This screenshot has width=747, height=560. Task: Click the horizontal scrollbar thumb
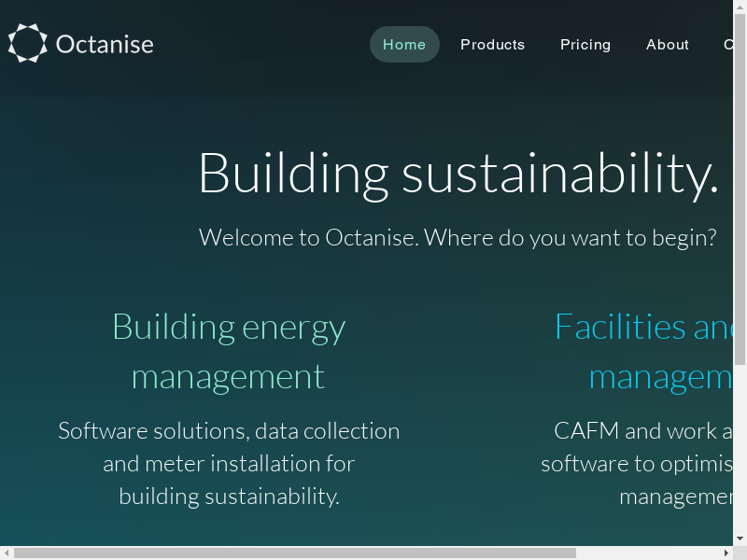294,553
